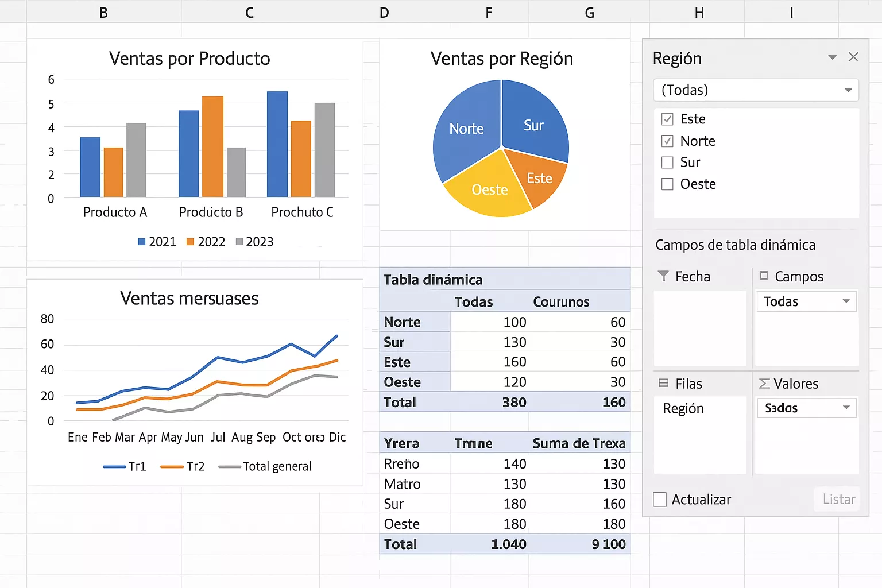Select column header G
Screen dimensions: 882x588
click(589, 13)
